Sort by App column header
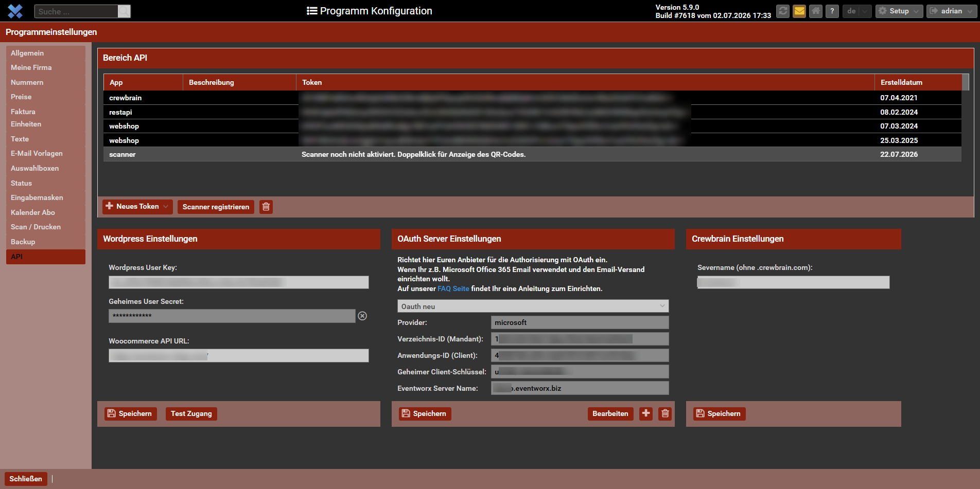 tap(143, 82)
